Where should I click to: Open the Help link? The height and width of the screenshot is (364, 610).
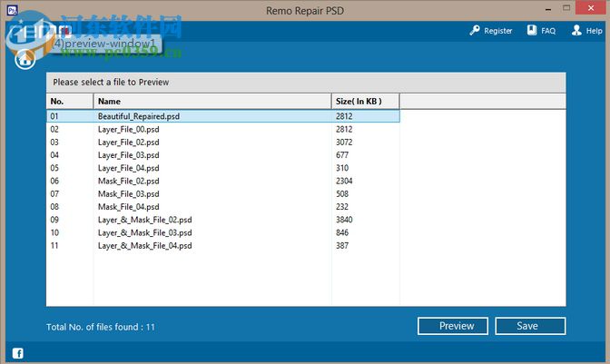(x=594, y=31)
